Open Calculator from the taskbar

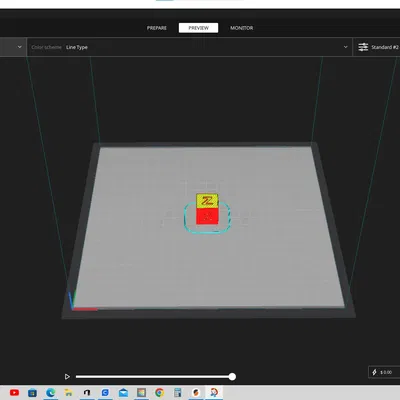pyautogui.click(x=178, y=393)
